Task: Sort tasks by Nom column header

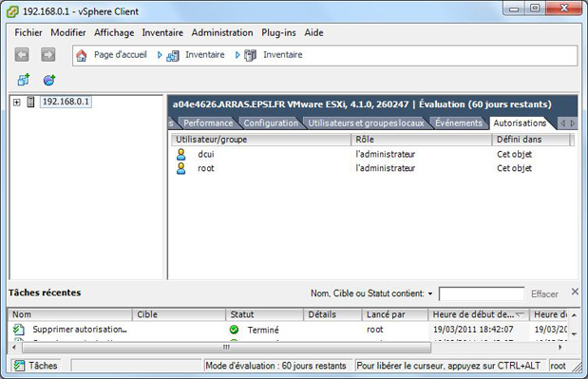Action: pyautogui.click(x=70, y=314)
